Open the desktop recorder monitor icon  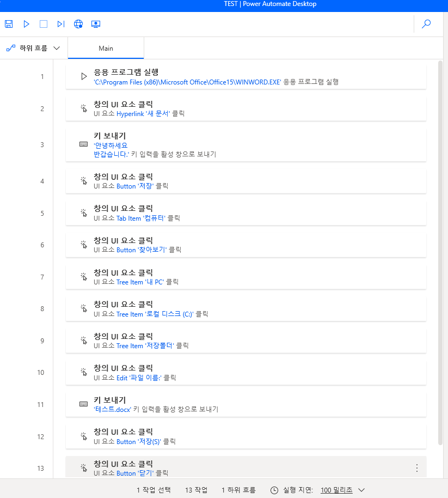point(96,24)
